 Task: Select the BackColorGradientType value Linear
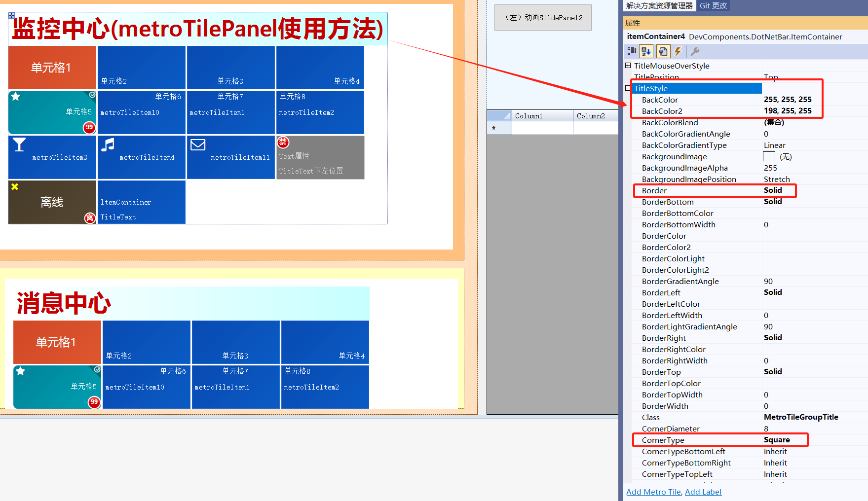(x=775, y=145)
